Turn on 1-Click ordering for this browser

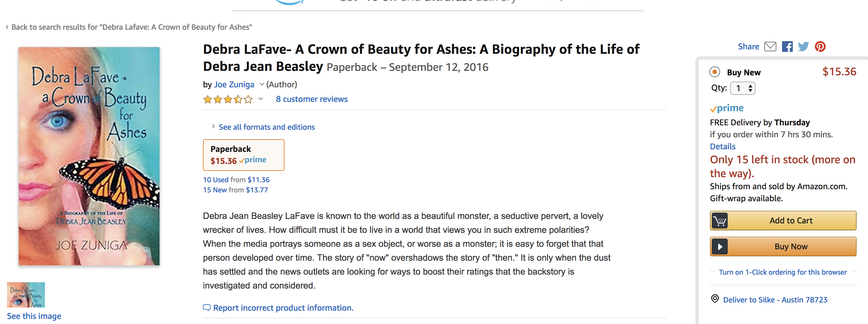pos(782,272)
